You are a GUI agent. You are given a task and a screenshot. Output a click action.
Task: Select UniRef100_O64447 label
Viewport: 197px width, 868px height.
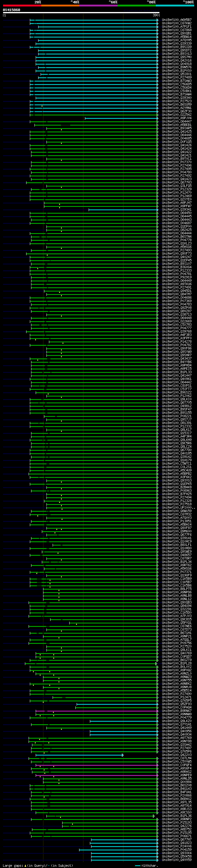click(x=177, y=121)
